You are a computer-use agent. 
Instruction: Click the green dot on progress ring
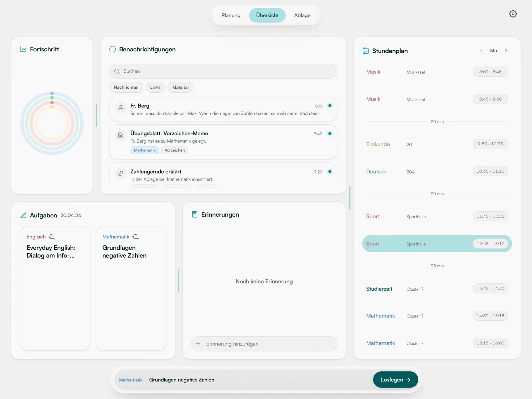tap(52, 98)
